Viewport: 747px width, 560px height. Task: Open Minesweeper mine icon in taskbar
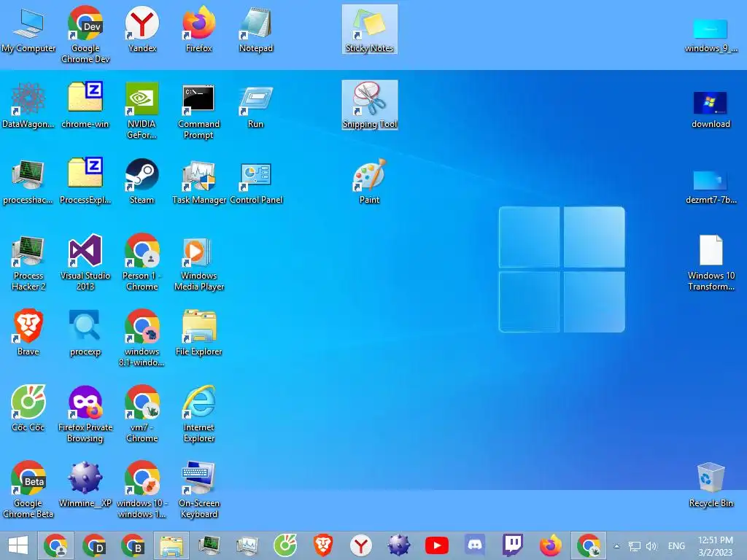[399, 545]
